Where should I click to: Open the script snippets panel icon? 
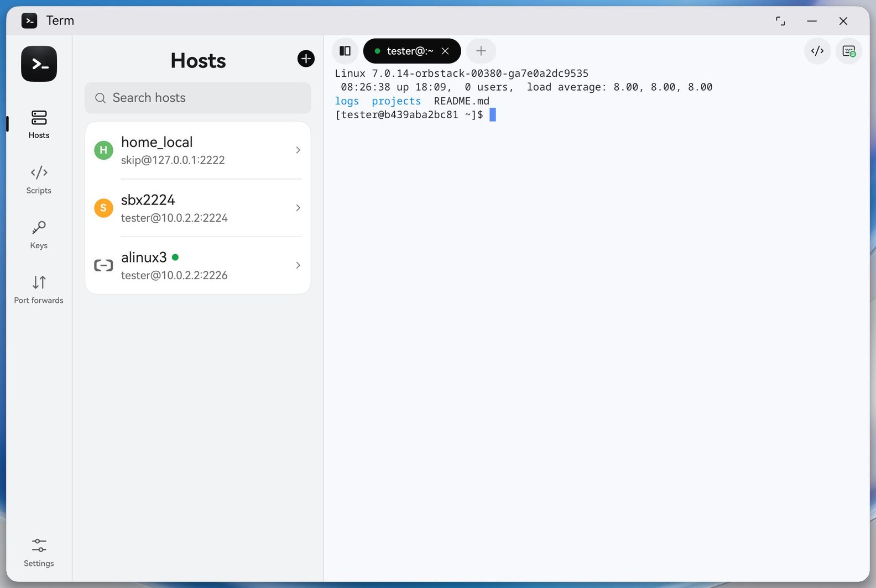click(x=817, y=51)
